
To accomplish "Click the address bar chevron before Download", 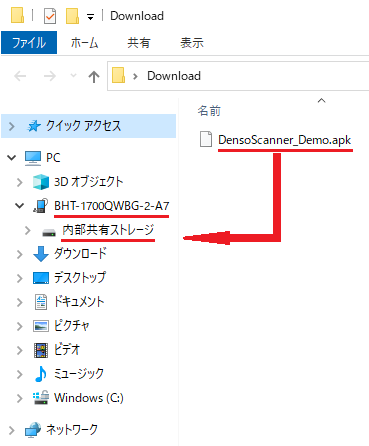I will (135, 76).
